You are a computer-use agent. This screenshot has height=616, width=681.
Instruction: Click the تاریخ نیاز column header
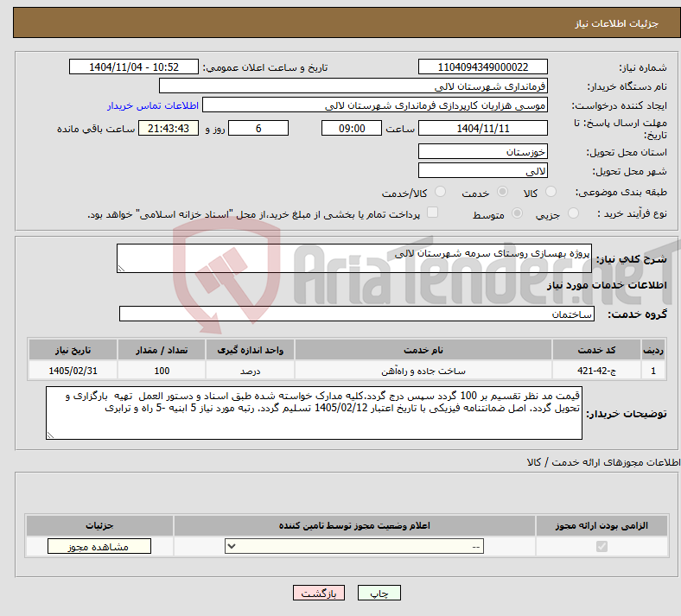click(x=73, y=350)
